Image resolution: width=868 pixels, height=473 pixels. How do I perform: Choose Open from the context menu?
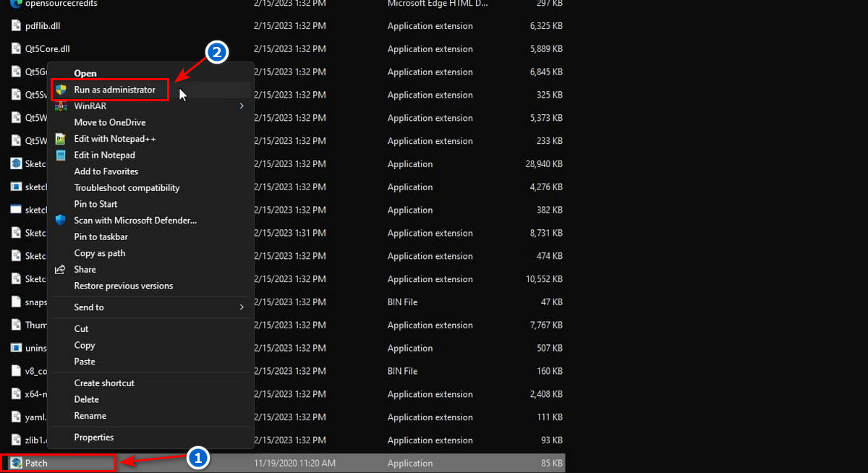pyautogui.click(x=85, y=73)
